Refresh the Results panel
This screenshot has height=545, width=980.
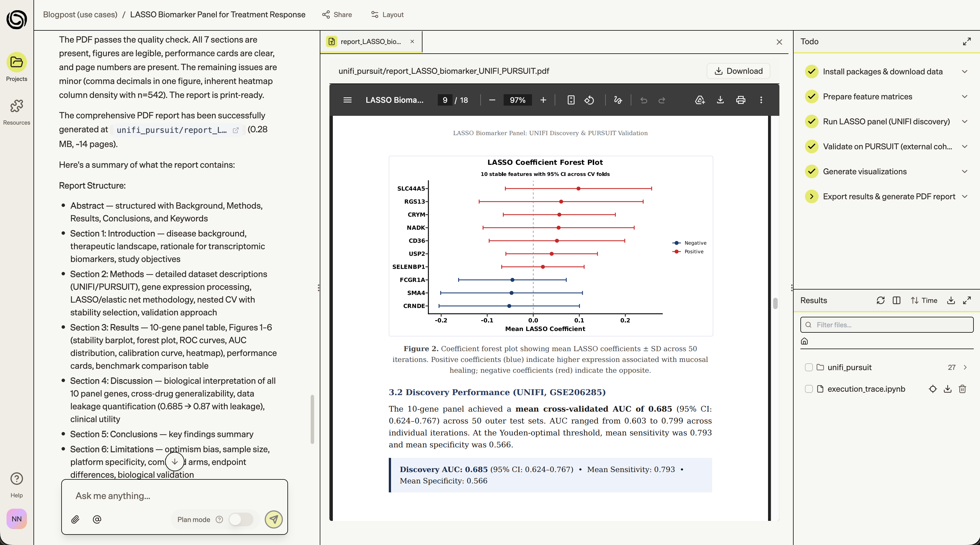pyautogui.click(x=880, y=300)
